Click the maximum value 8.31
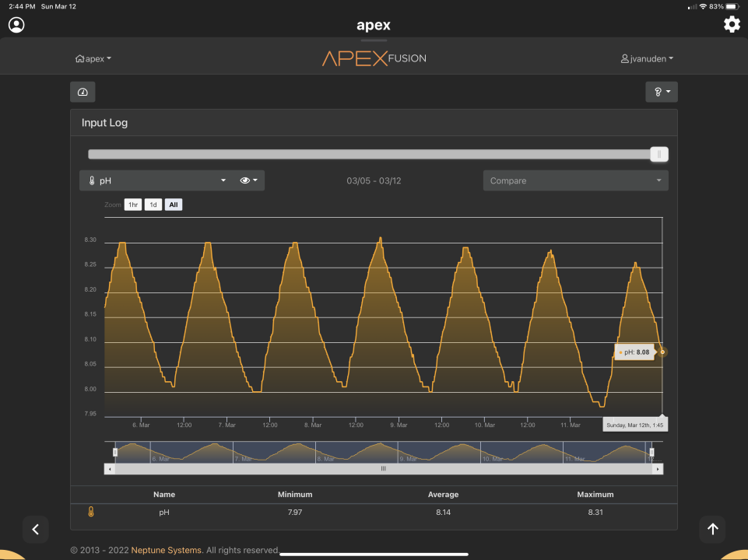 coord(595,513)
